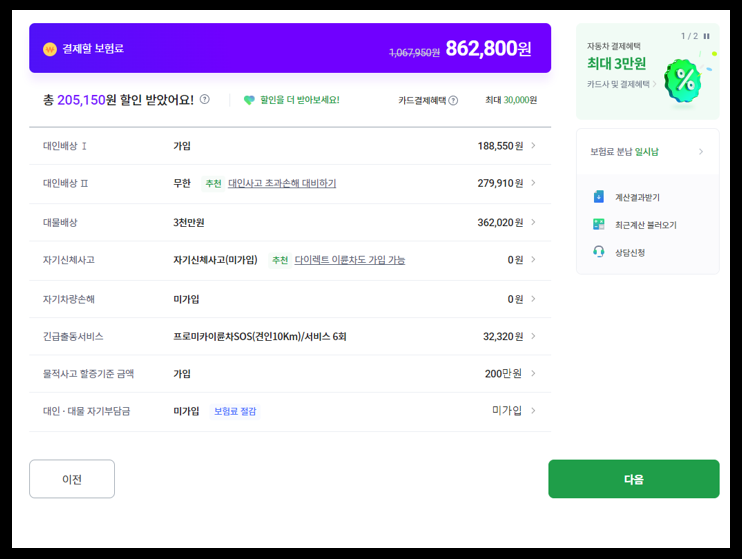
Task: Expand the 자기신체사고 row chevron
Action: [x=533, y=260]
